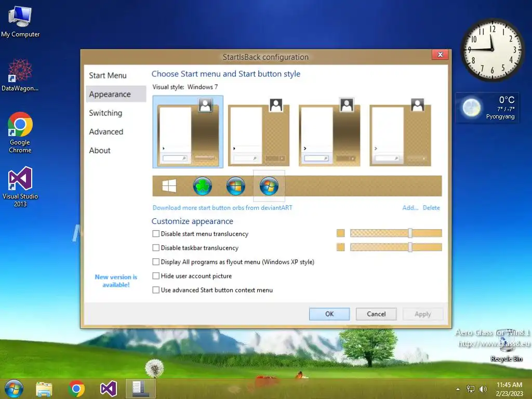Choose the fourth start menu style thumbnail
The height and width of the screenshot is (399, 532).
[x=400, y=131]
